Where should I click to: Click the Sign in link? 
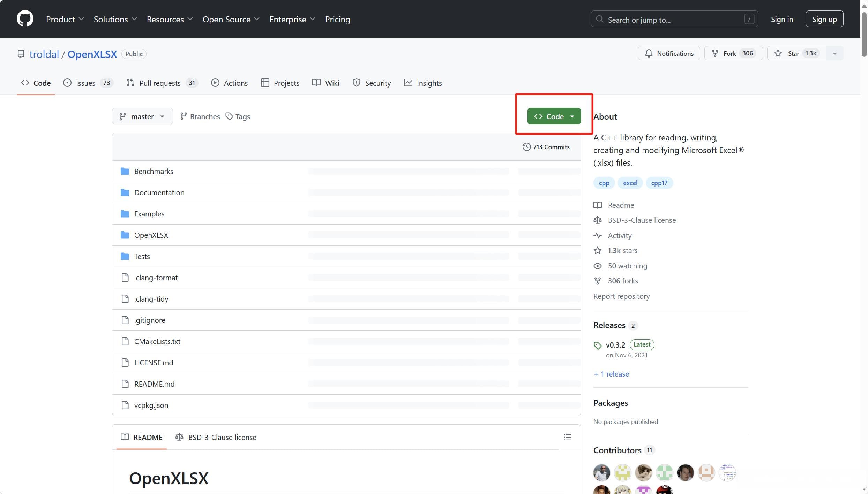click(x=782, y=19)
